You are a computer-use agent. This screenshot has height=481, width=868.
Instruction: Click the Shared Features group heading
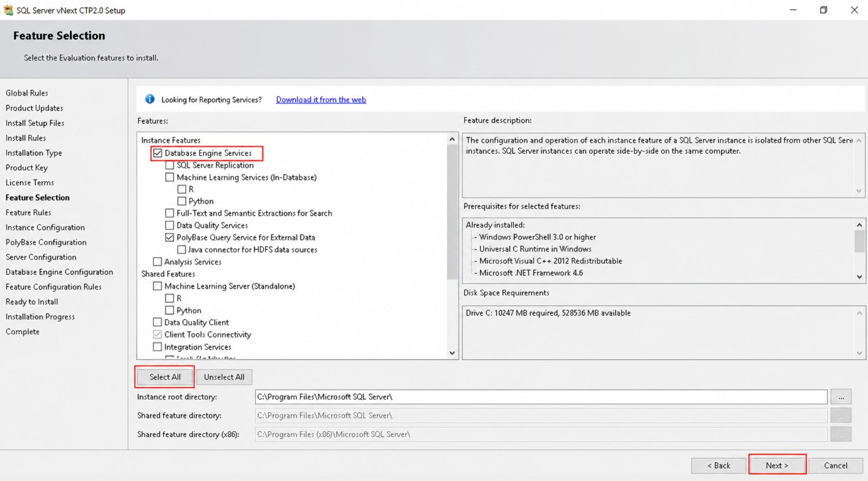click(x=168, y=274)
